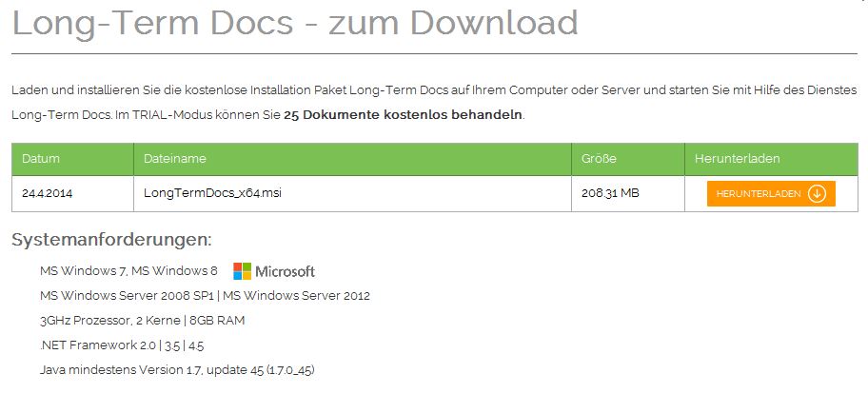
Task: Click the .NET Framework 2.0 requirement line
Action: click(x=122, y=345)
